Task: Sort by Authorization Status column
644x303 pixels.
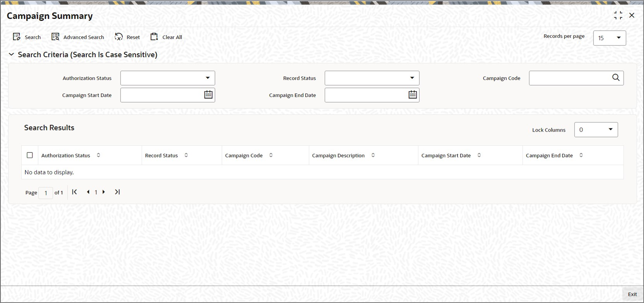Action: click(98, 155)
